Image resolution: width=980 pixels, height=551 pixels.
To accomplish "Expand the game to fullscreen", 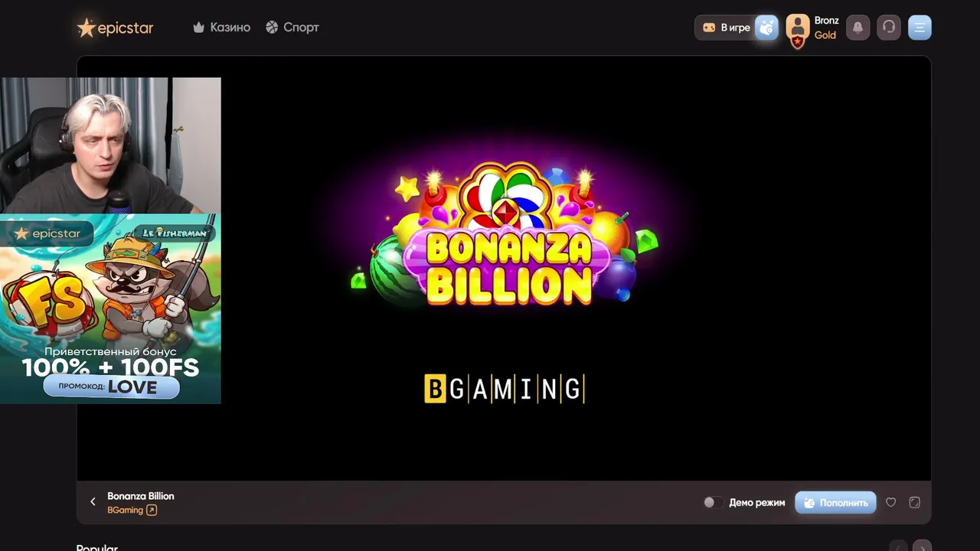I will [x=914, y=503].
